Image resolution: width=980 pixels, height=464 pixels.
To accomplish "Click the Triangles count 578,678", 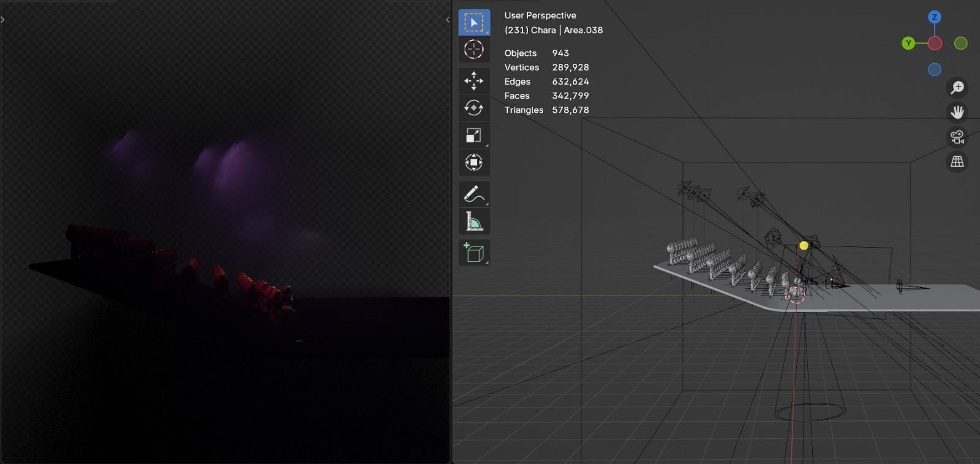I will point(570,110).
